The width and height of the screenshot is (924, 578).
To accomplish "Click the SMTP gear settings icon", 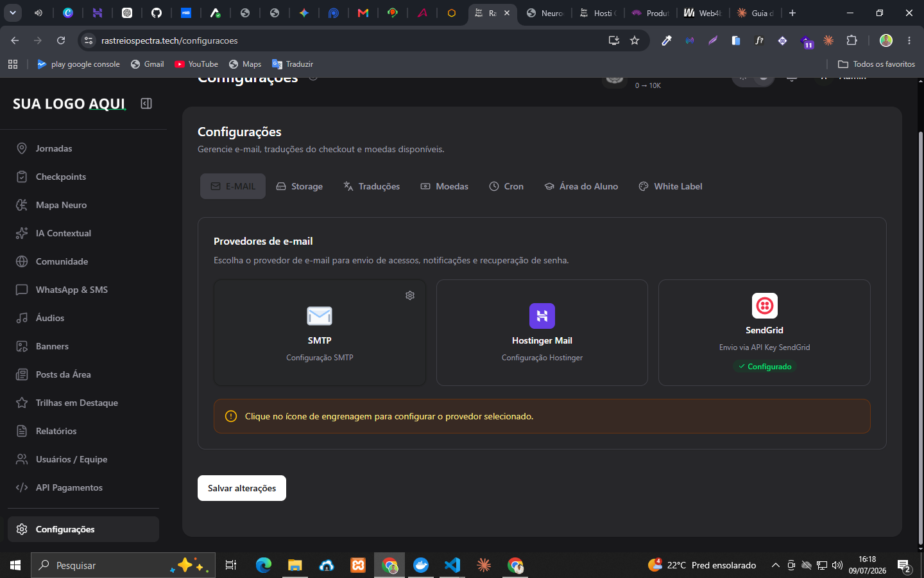I will (410, 295).
